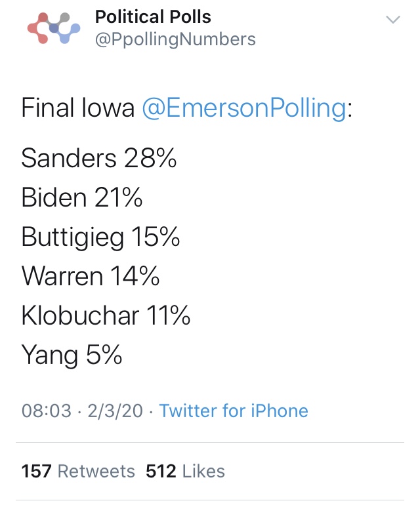The width and height of the screenshot is (420, 505).
Task: Select the 2/3/20 date in the timestamp
Action: pos(115,411)
